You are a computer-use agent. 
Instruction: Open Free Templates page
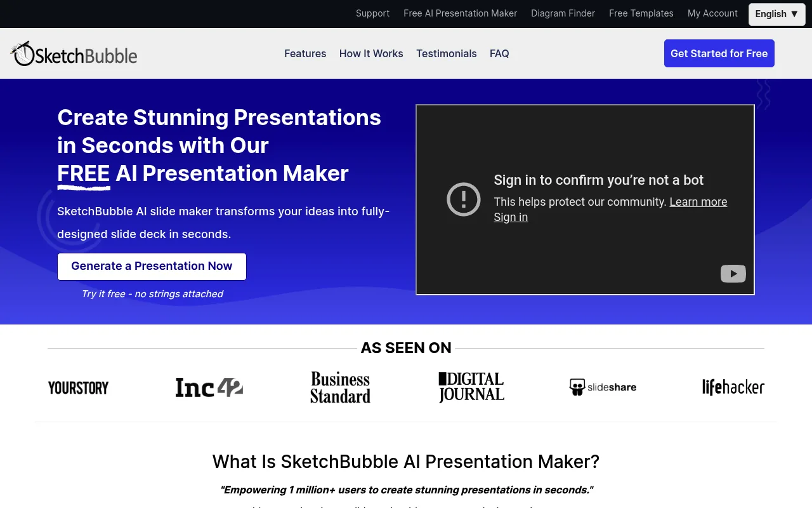[641, 13]
